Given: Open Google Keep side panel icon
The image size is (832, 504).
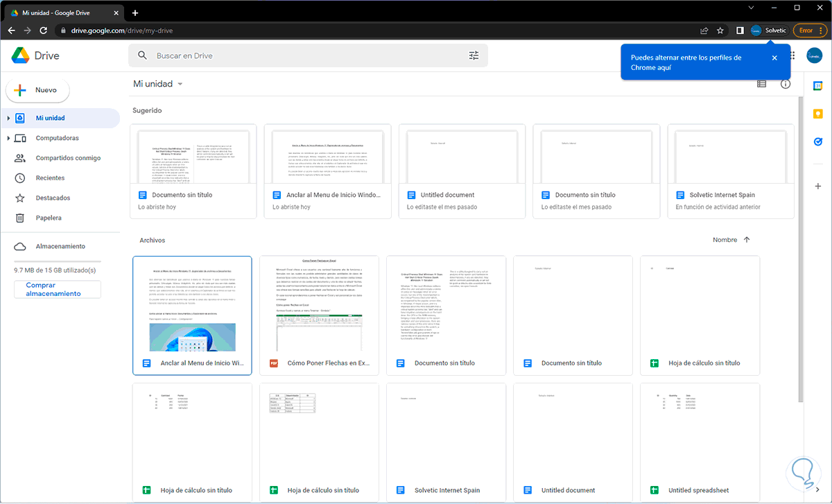Looking at the screenshot, I should coord(817,114).
